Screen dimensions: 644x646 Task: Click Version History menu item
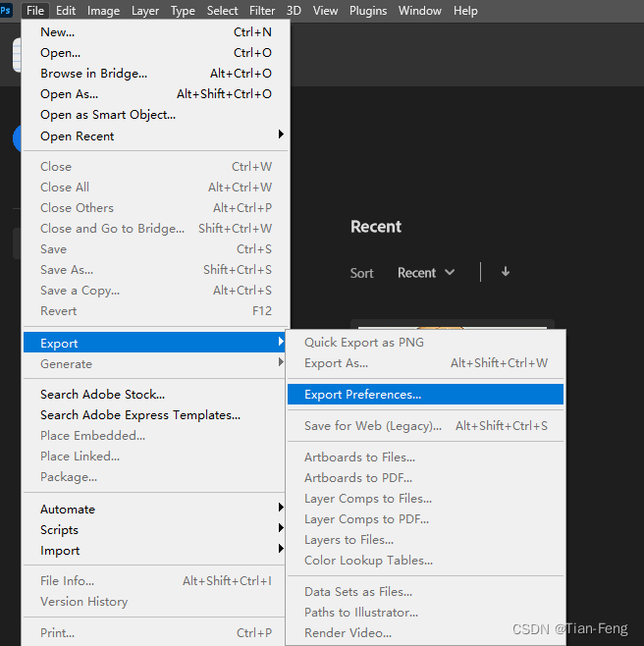click(154, 602)
